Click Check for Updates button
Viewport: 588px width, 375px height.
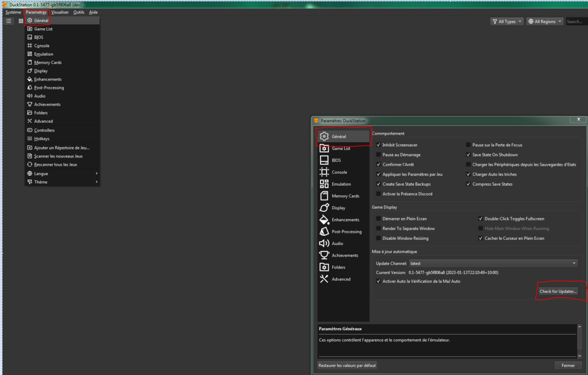tap(558, 292)
